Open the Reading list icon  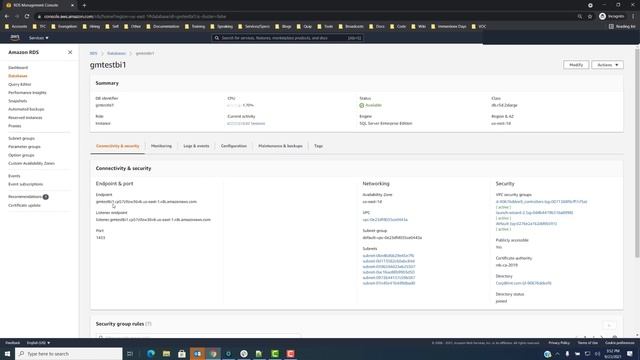click(x=611, y=26)
